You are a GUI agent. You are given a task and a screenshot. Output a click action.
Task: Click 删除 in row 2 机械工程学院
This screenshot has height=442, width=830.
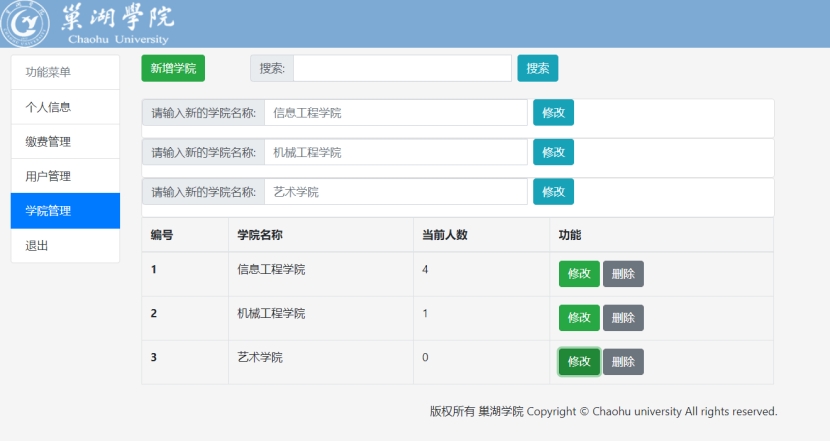623,318
